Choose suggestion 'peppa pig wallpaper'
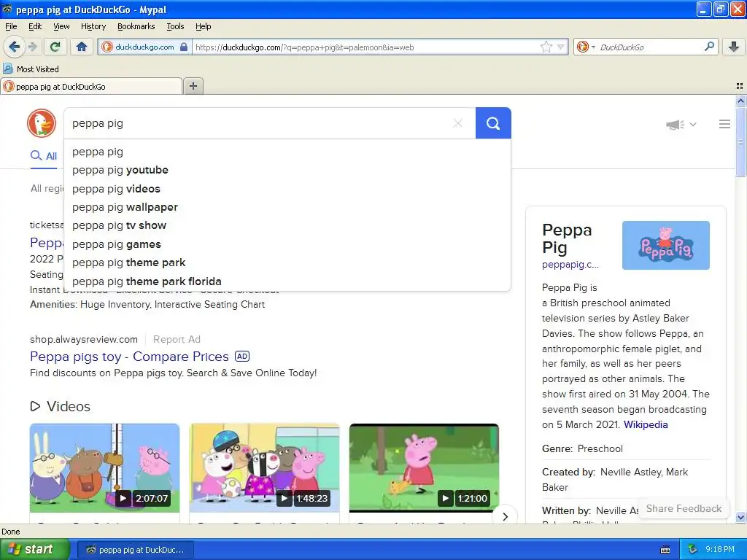 pos(287,207)
